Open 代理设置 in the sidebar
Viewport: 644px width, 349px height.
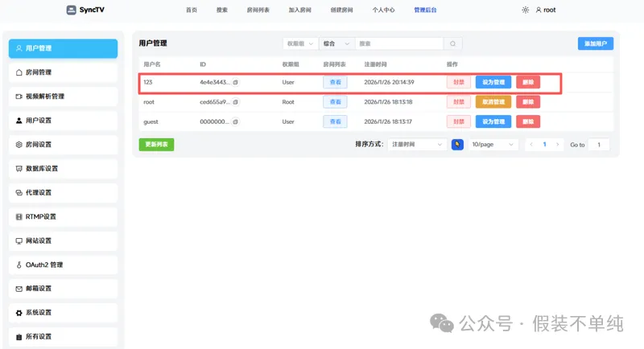tap(63, 193)
